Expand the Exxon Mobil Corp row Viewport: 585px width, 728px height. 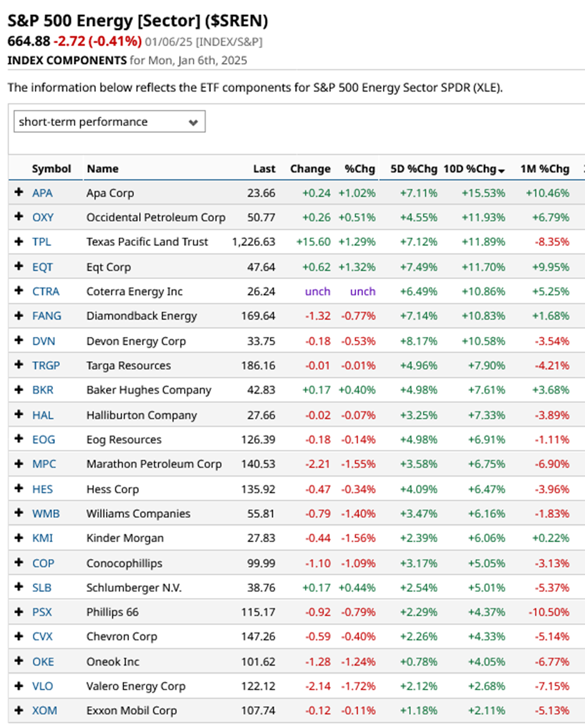pyautogui.click(x=19, y=711)
